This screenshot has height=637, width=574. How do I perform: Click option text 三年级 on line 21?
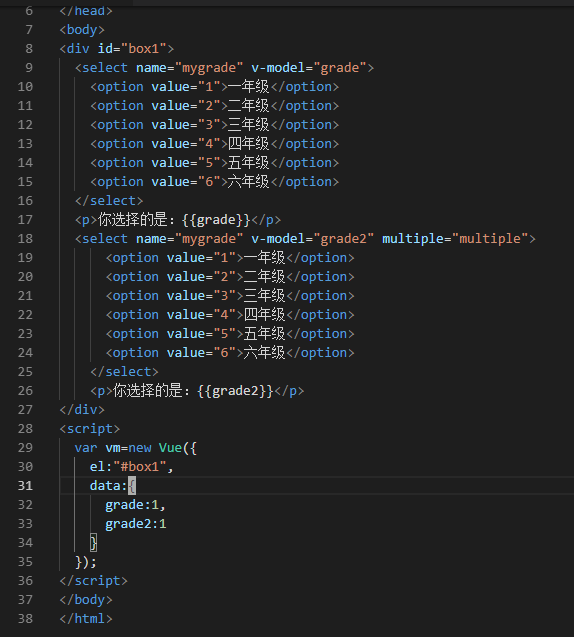[x=264, y=296]
